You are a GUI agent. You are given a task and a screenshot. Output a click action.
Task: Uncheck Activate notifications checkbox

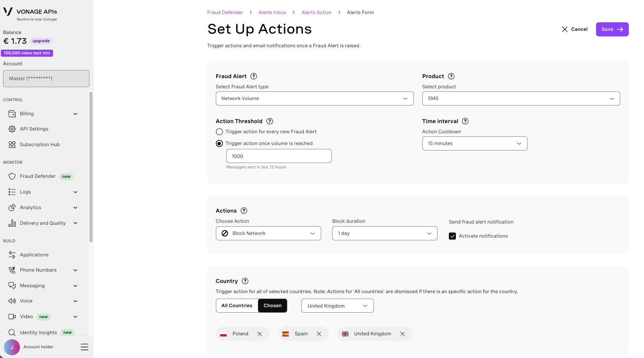click(452, 236)
